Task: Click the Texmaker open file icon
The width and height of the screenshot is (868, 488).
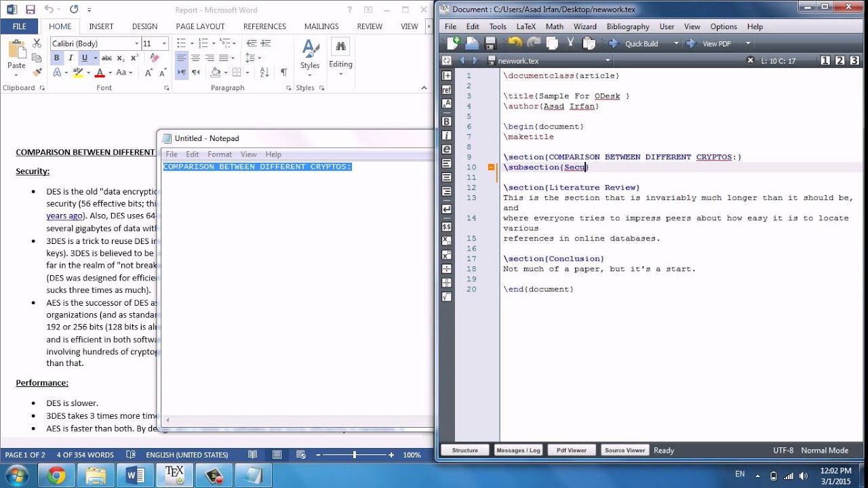Action: click(471, 43)
